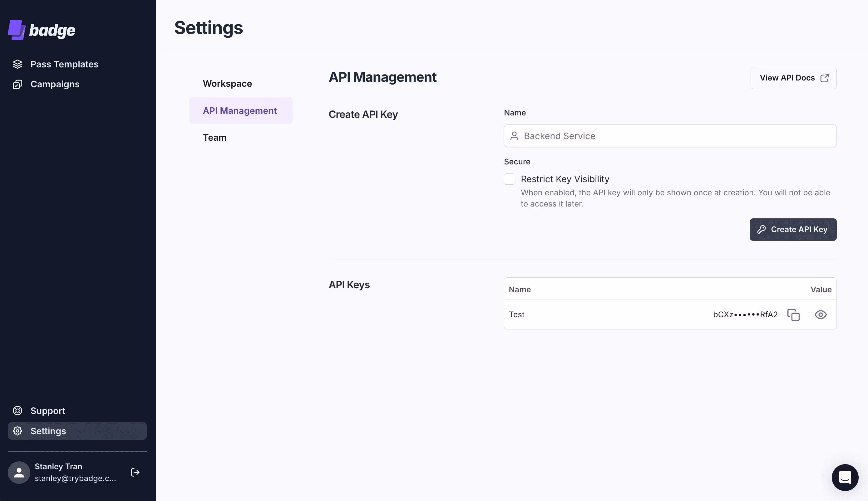868x501 pixels.
Task: Click the Settings gear in sidebar
Action: (x=17, y=431)
